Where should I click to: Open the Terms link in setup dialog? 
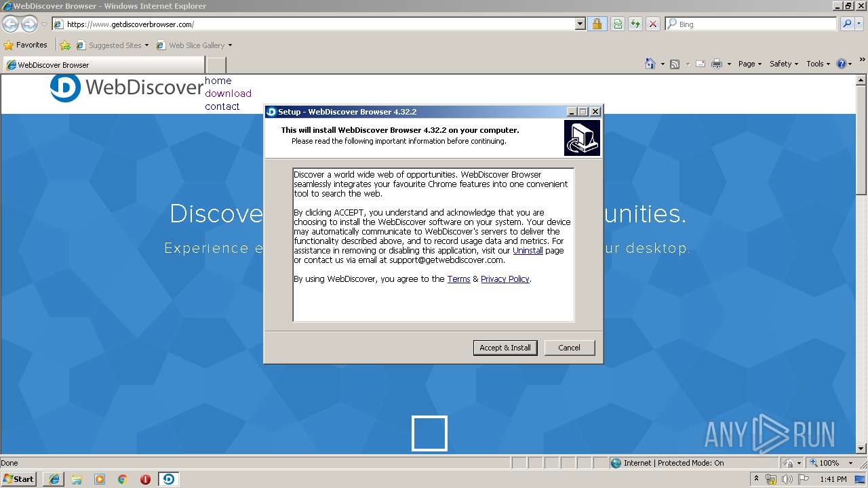pos(458,279)
